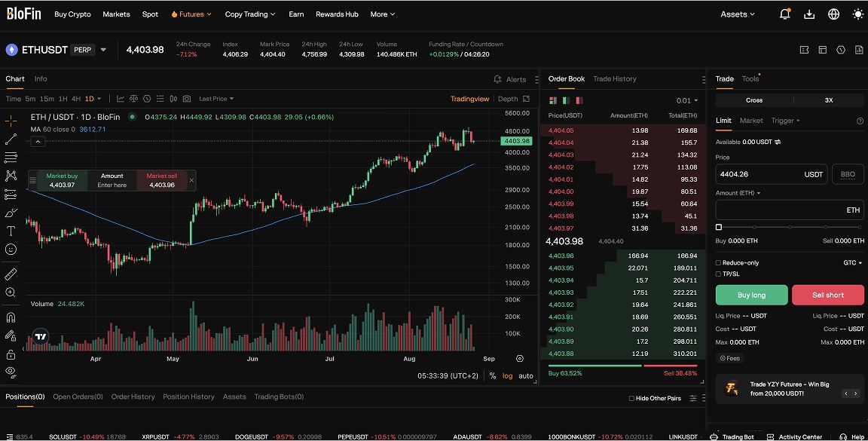Expand the chart to fullscreen
Screen dimensions: 868x441
(526, 99)
